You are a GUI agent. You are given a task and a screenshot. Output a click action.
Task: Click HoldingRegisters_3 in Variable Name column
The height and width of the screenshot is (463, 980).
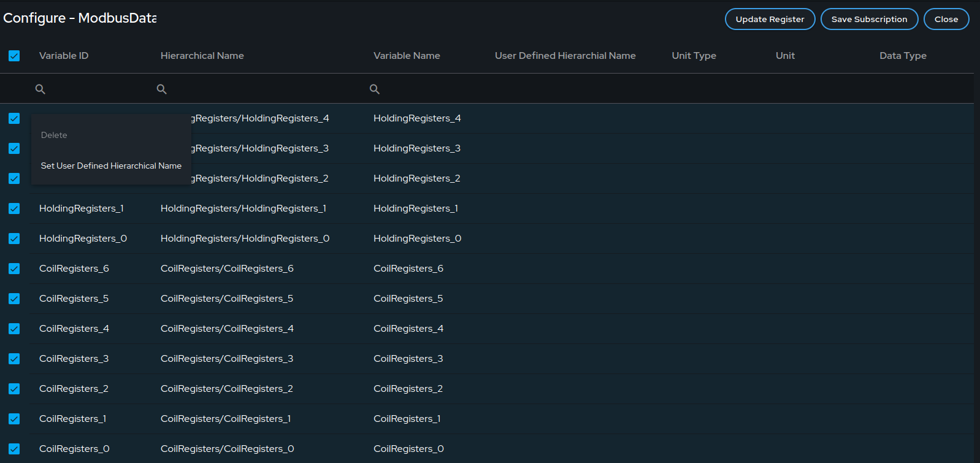pos(417,148)
